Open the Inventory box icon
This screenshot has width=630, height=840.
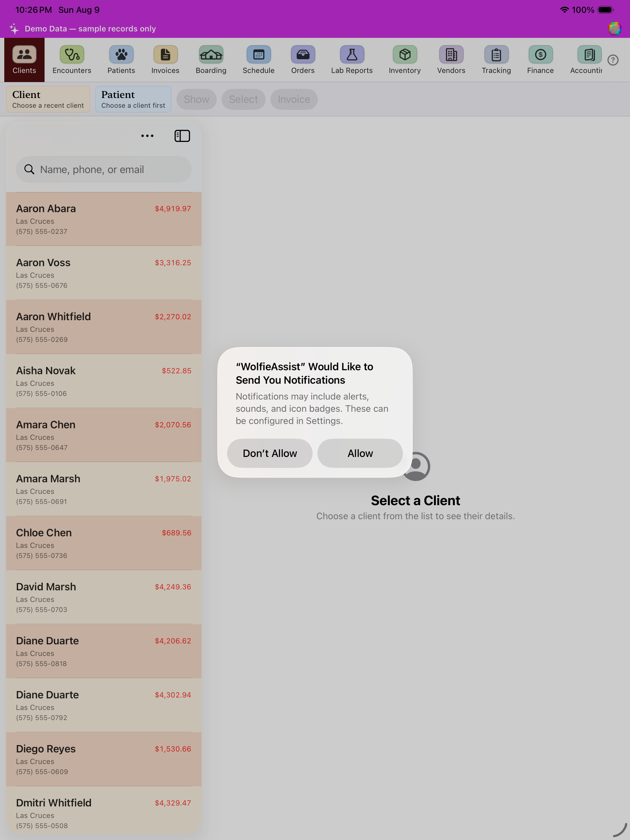pos(405,55)
